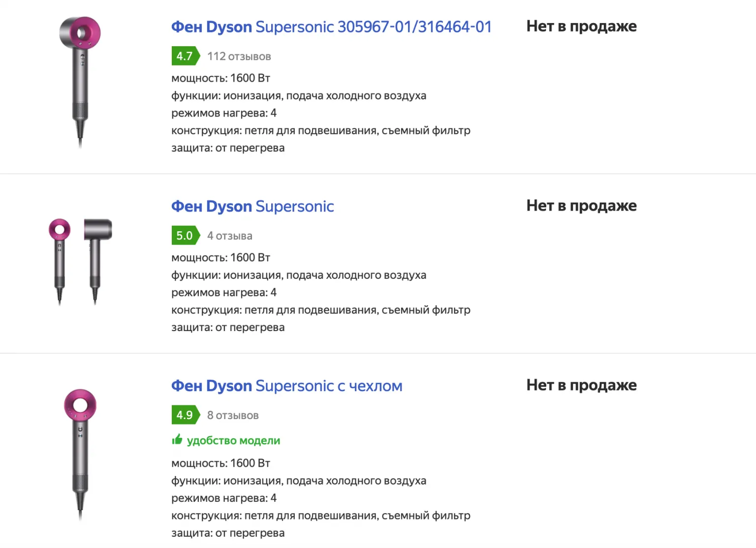The image size is (756, 548).
Task: Click the удобство модели green label
Action: pos(233,441)
